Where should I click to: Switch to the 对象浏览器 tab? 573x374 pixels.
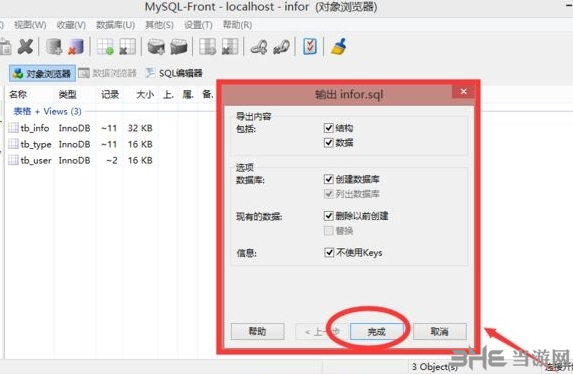tap(42, 73)
